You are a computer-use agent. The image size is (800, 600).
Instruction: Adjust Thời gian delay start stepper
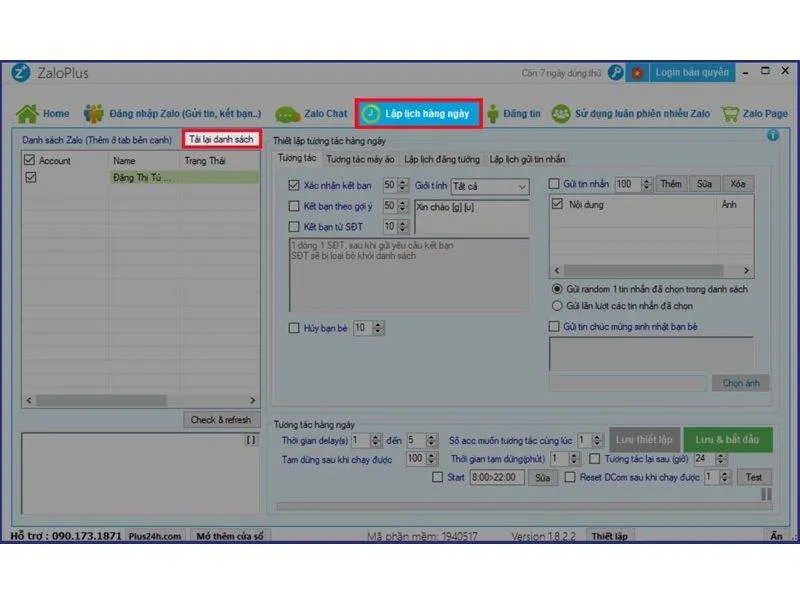click(x=376, y=440)
